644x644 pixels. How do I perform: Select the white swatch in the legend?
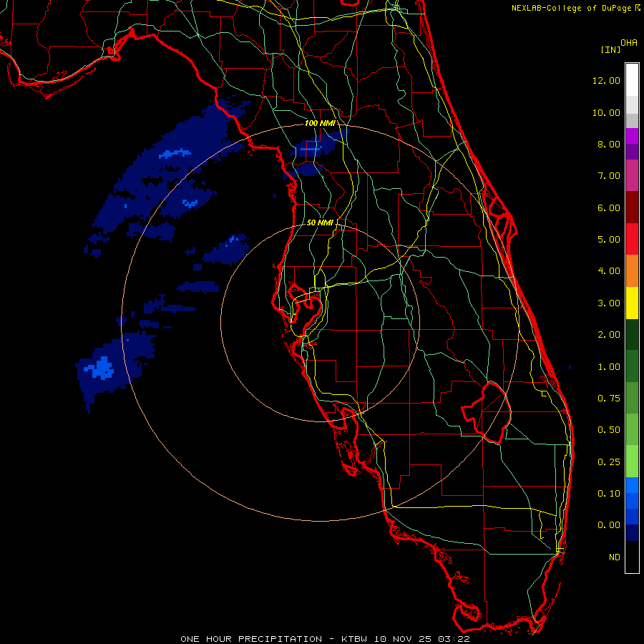tap(632, 80)
